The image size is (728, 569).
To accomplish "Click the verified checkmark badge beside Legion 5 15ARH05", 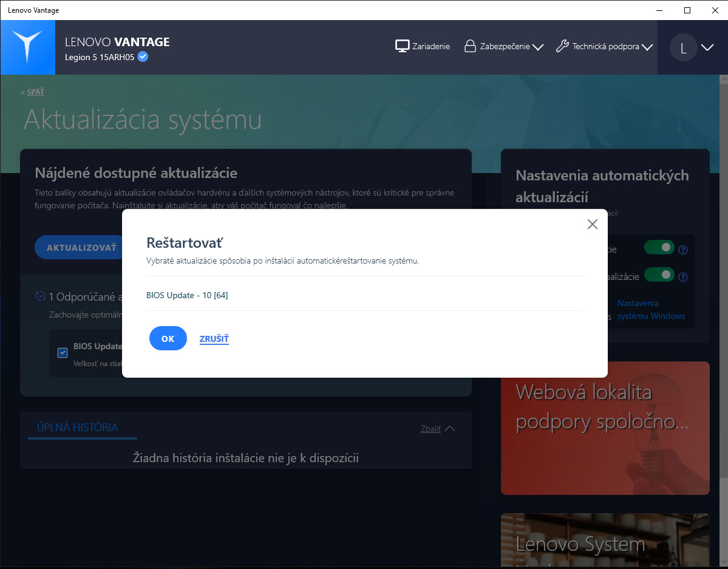I will (x=143, y=56).
